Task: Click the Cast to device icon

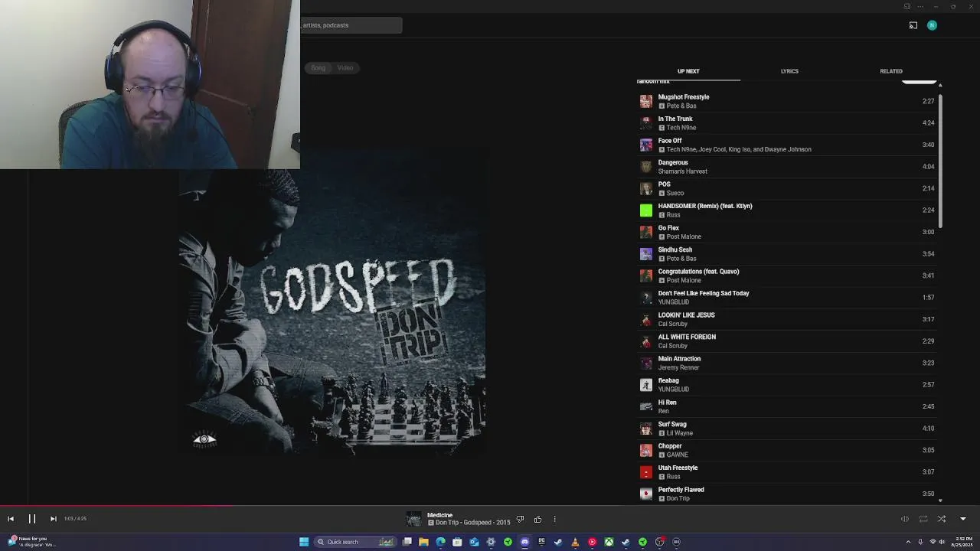Action: point(913,25)
